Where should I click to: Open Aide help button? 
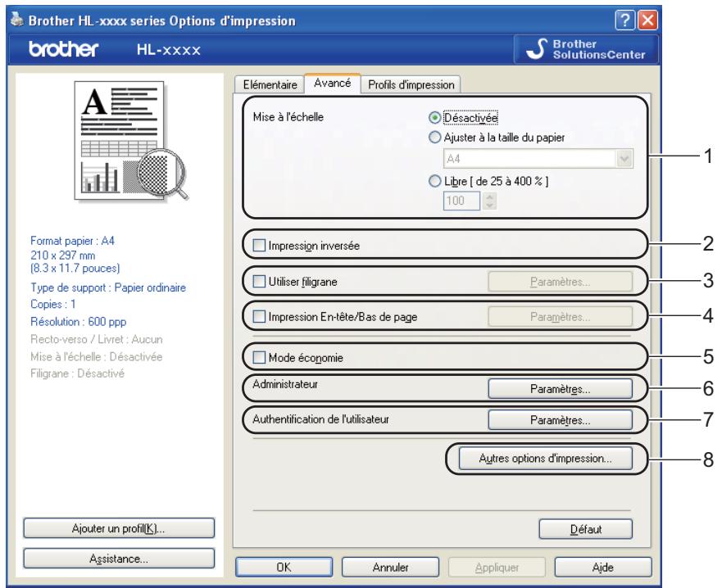pos(603,567)
